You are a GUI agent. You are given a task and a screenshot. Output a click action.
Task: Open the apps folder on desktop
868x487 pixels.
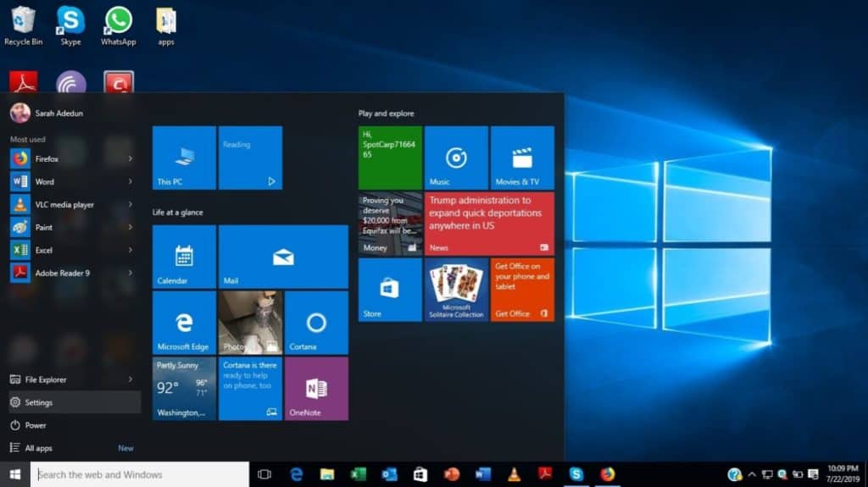166,26
